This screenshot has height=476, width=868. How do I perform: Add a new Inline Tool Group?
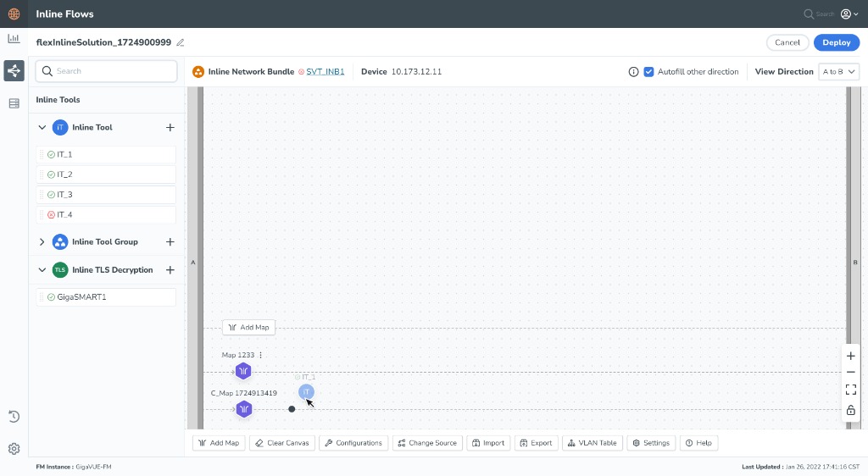coord(170,241)
